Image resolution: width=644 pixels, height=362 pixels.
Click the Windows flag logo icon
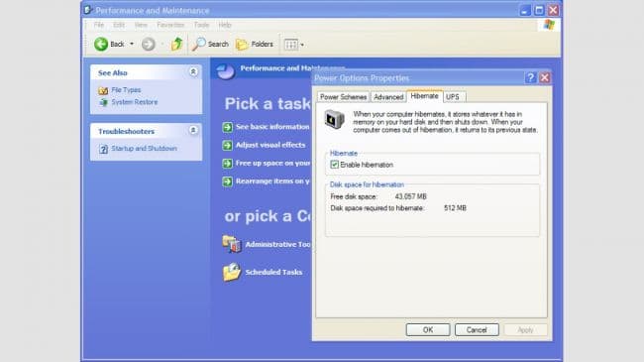click(x=549, y=25)
